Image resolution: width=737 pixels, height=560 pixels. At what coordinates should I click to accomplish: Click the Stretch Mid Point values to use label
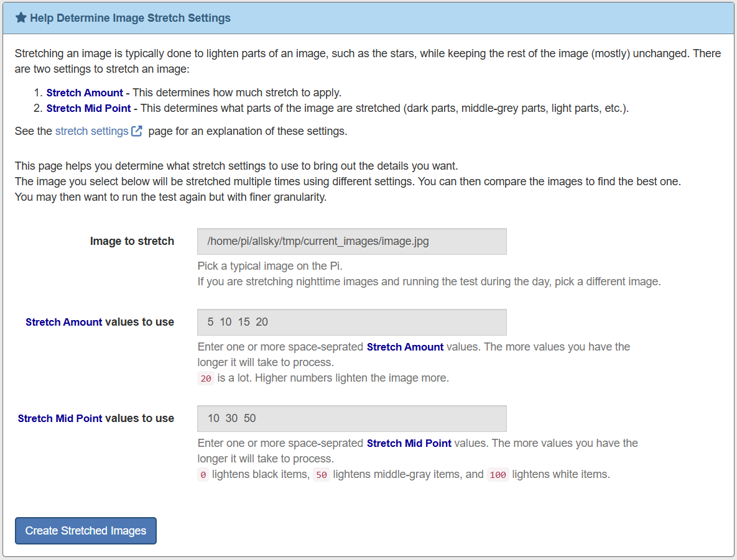(x=96, y=418)
